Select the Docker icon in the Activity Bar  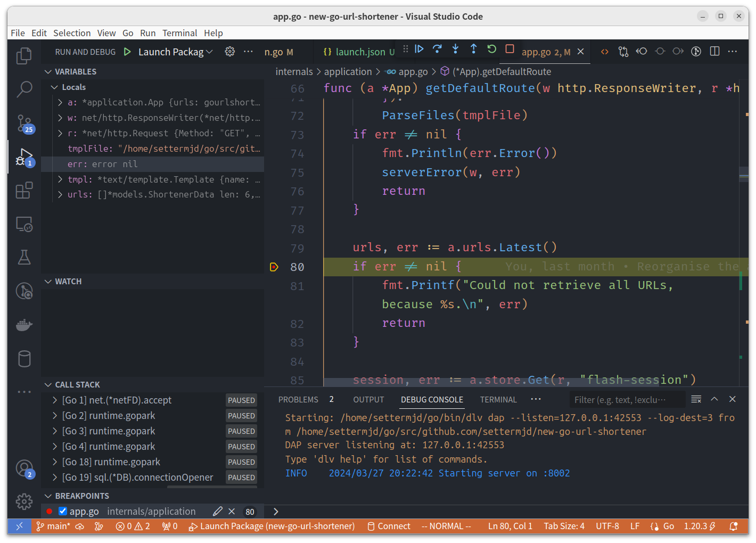24,325
